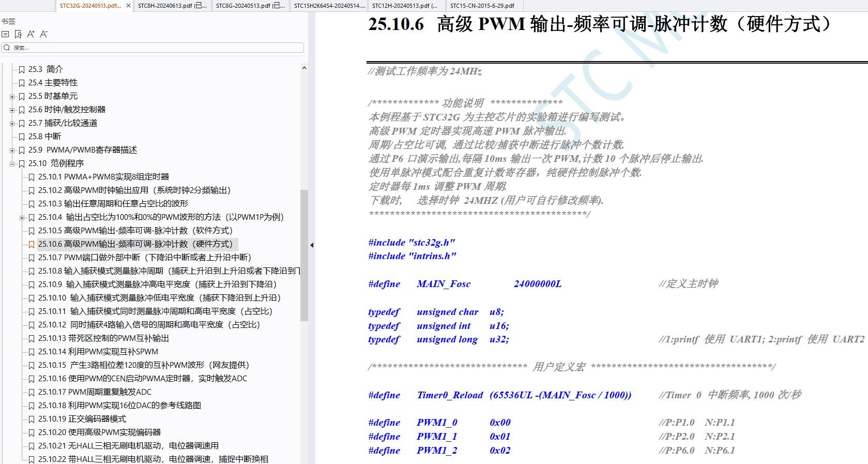Click the bookmark panel vertical scrollbar thumb
The height and width of the screenshot is (464, 868).
click(304, 256)
